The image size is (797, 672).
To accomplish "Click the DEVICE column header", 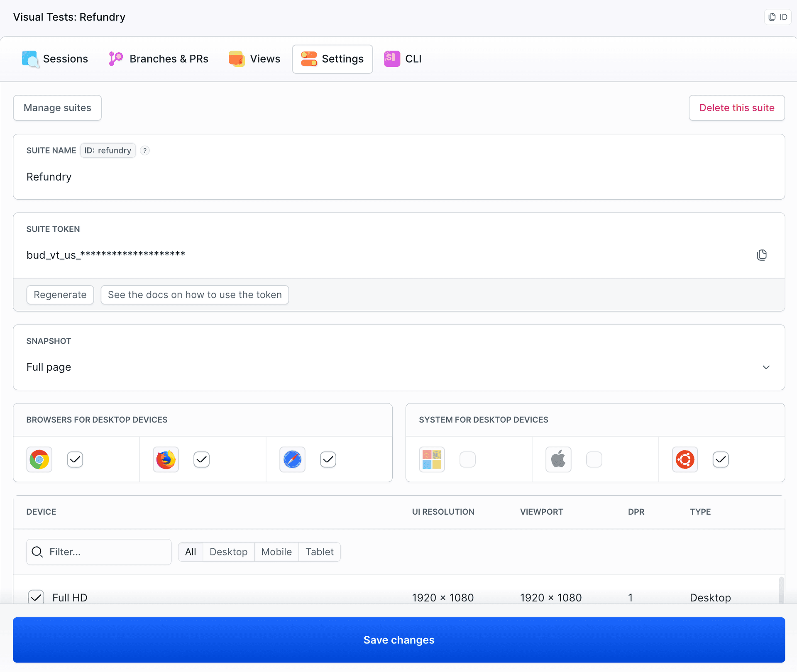I will (41, 512).
